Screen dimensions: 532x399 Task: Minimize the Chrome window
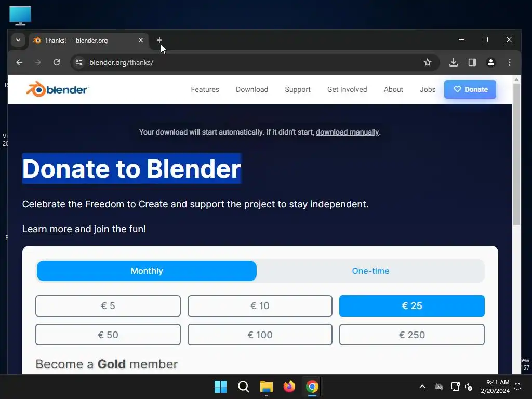point(461,39)
